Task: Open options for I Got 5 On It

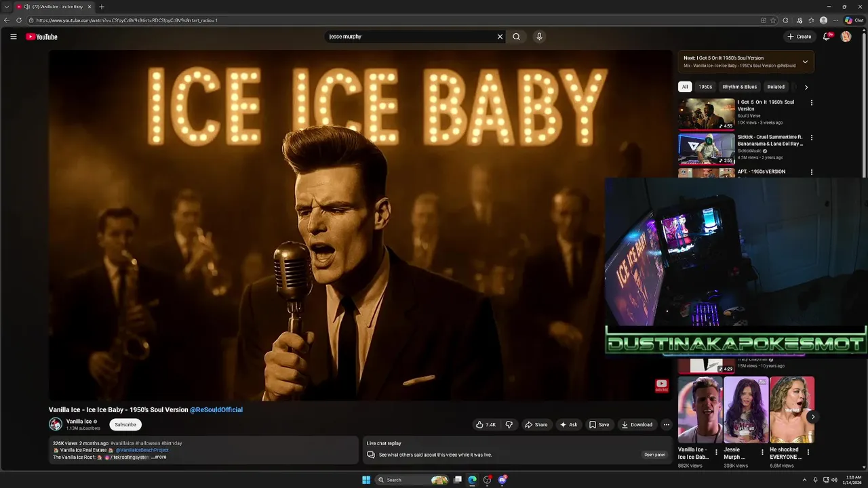Action: coord(811,103)
